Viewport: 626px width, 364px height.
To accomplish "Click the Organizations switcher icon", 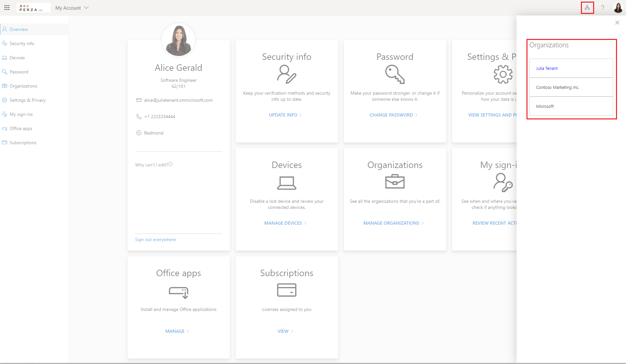I will click(587, 8).
